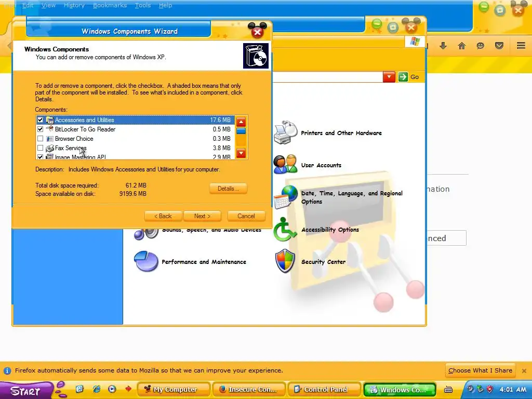Click the User Accounts link text
The image size is (532, 399).
point(321,165)
